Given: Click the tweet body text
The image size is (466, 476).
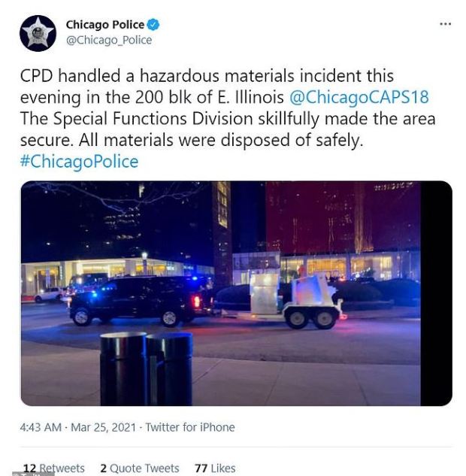Looking at the screenshot, I should [x=228, y=118].
